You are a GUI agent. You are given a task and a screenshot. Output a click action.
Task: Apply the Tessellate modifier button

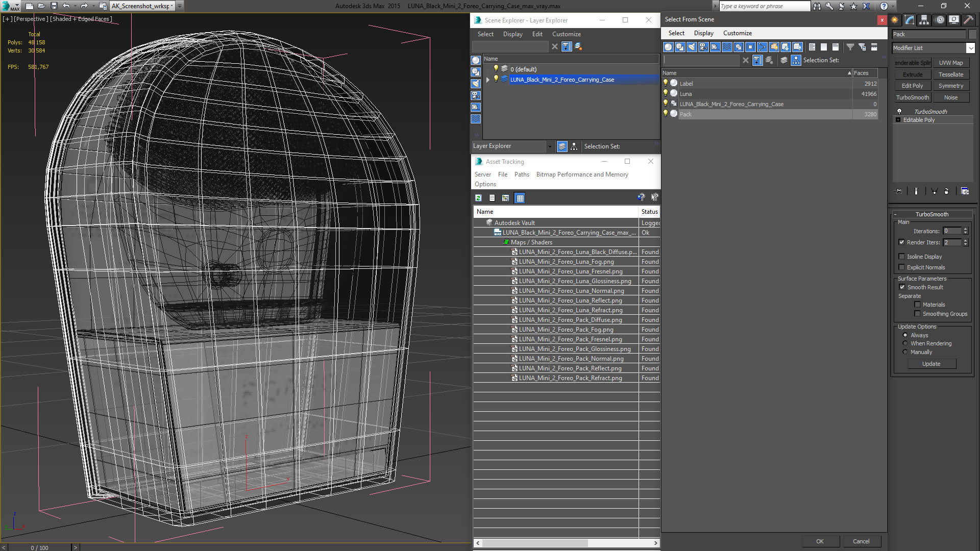click(x=950, y=74)
